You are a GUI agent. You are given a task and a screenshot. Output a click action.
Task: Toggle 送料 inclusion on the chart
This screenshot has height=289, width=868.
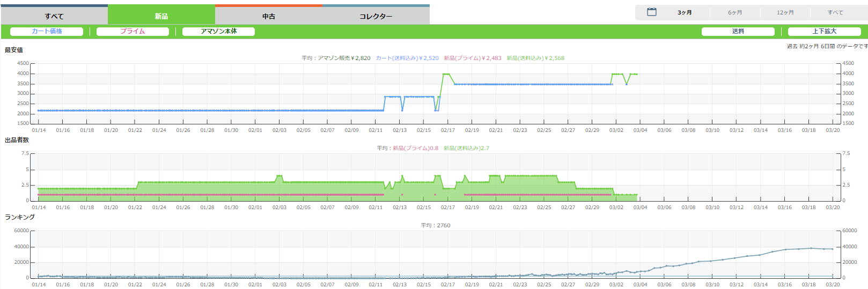point(738,32)
